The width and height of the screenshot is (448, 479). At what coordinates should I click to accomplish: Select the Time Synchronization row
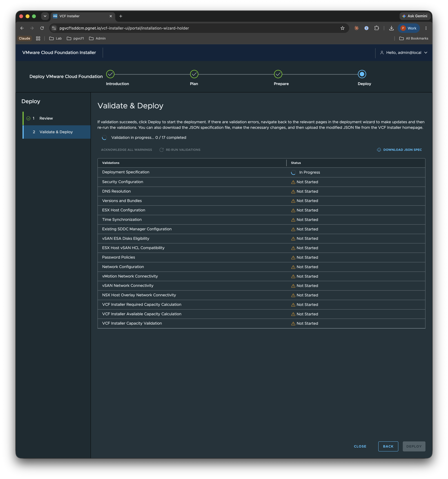pyautogui.click(x=261, y=220)
